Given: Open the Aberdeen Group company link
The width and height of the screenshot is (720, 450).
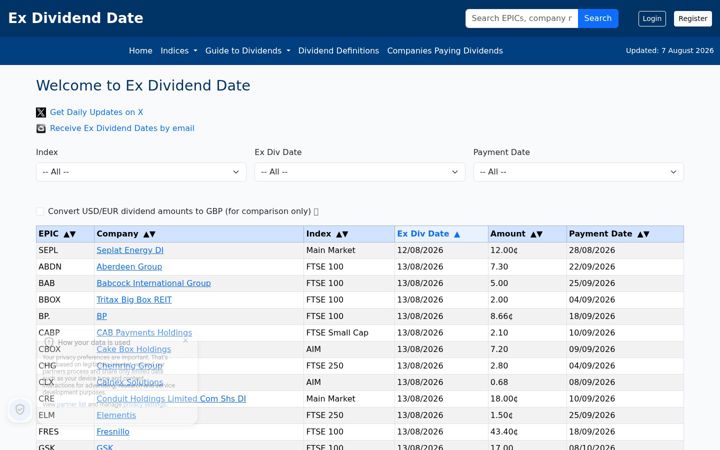Looking at the screenshot, I should (x=129, y=267).
